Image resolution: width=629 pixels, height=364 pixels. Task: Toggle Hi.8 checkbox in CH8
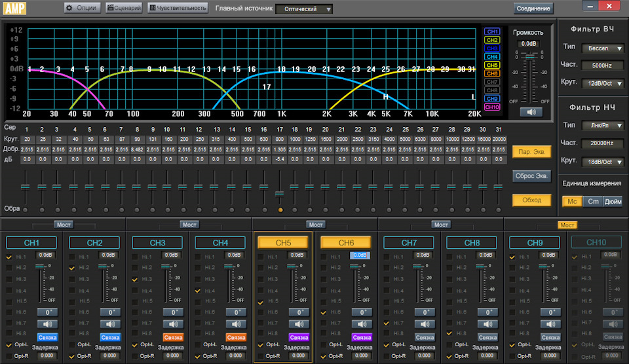[449, 333]
